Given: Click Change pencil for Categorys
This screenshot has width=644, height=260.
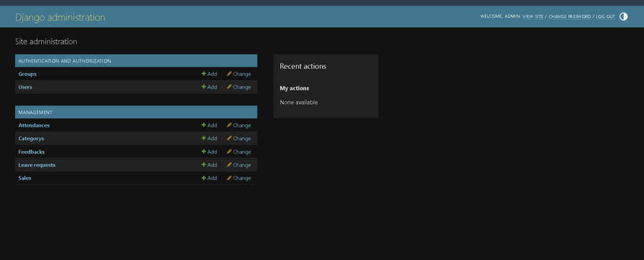Looking at the screenshot, I should (238, 138).
